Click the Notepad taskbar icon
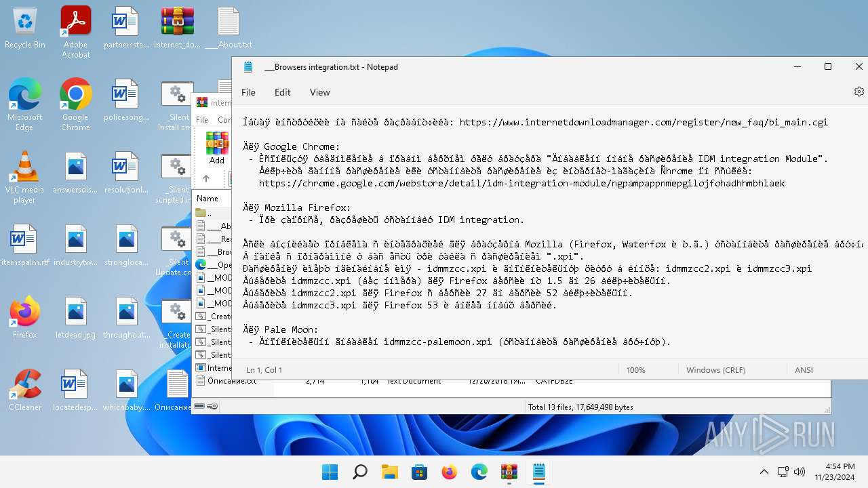The width and height of the screenshot is (868, 488). (x=538, y=472)
